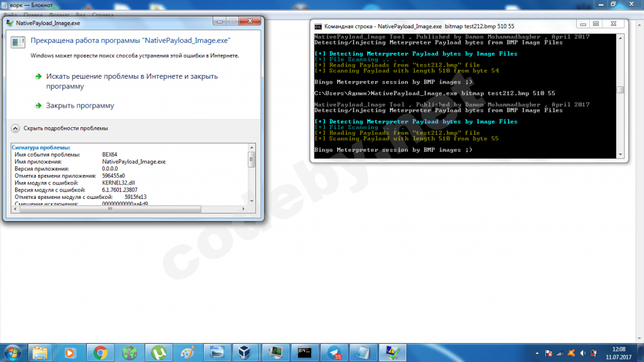644x362 pixels.
Task: Click the 'C:\Users\Админ>' command line in console
Action: [x=435, y=93]
